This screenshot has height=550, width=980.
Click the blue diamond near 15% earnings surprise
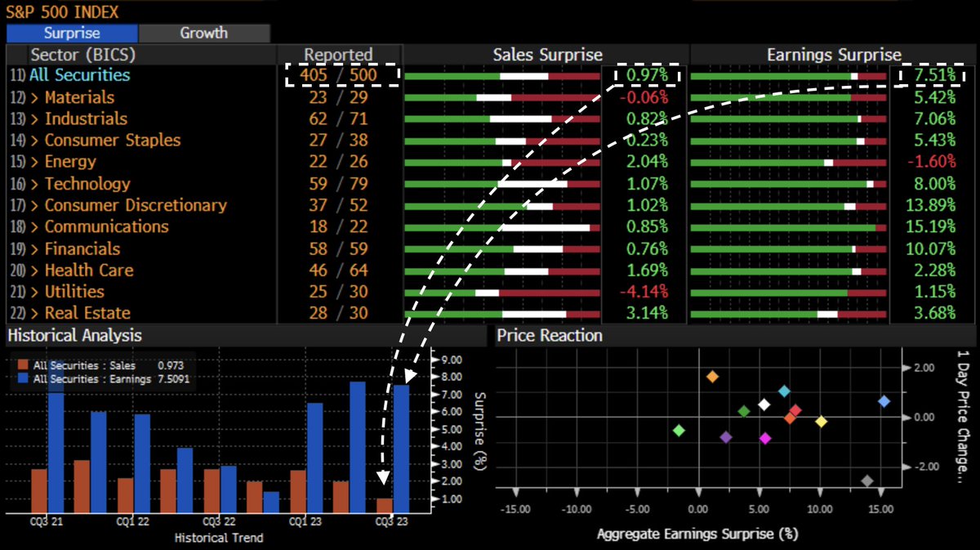(x=884, y=401)
